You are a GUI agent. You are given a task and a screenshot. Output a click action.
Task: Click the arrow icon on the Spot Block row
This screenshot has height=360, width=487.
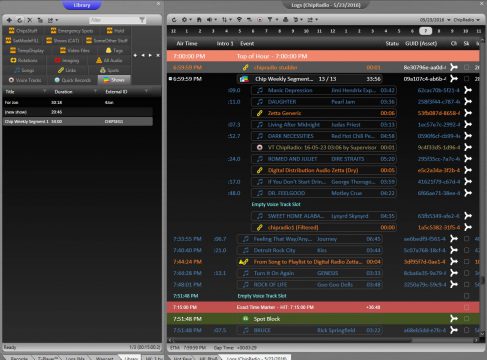coord(454,319)
